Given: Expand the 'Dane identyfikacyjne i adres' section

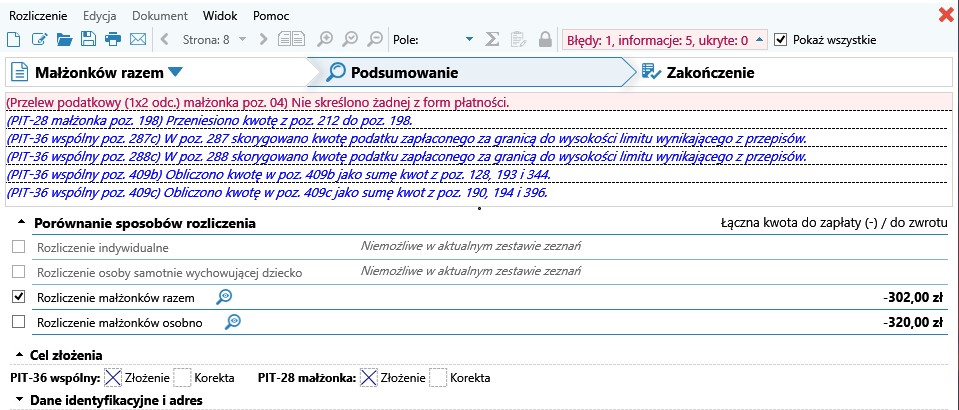Looking at the screenshot, I should (x=21, y=401).
